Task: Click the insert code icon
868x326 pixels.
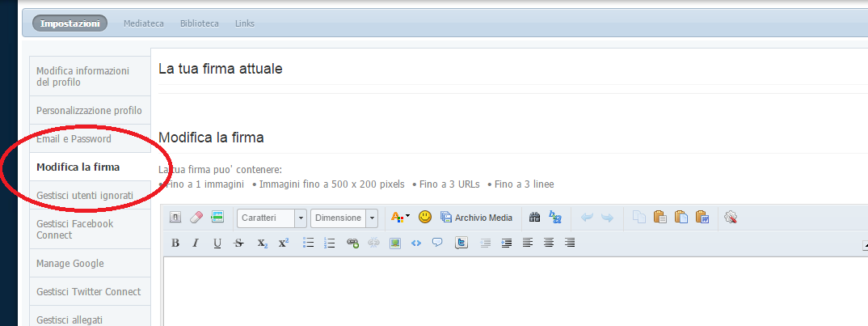Action: click(x=416, y=243)
